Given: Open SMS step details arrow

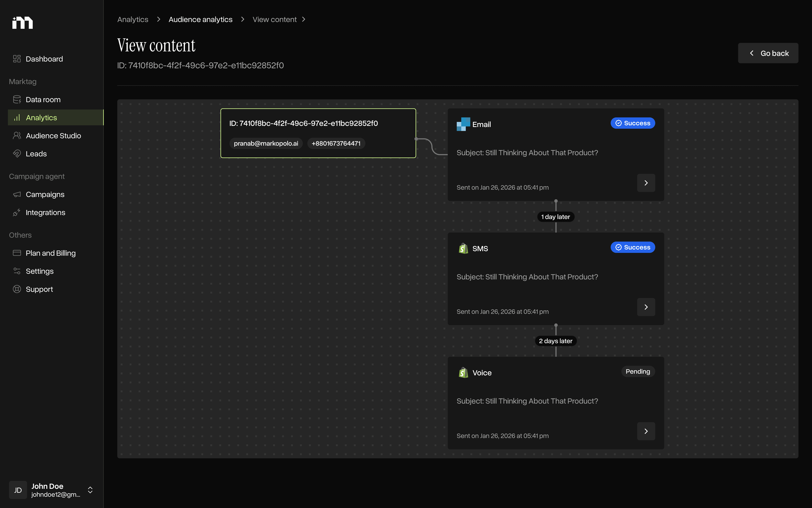Looking at the screenshot, I should coord(646,307).
